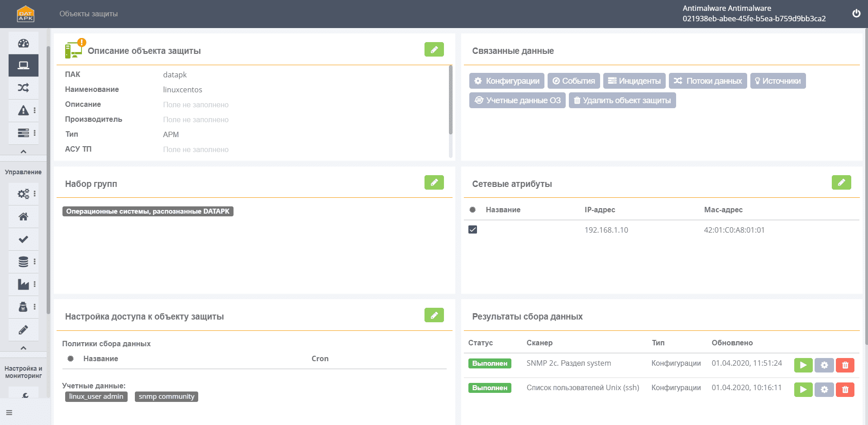Click Учетные данные ОЗ button

click(517, 100)
